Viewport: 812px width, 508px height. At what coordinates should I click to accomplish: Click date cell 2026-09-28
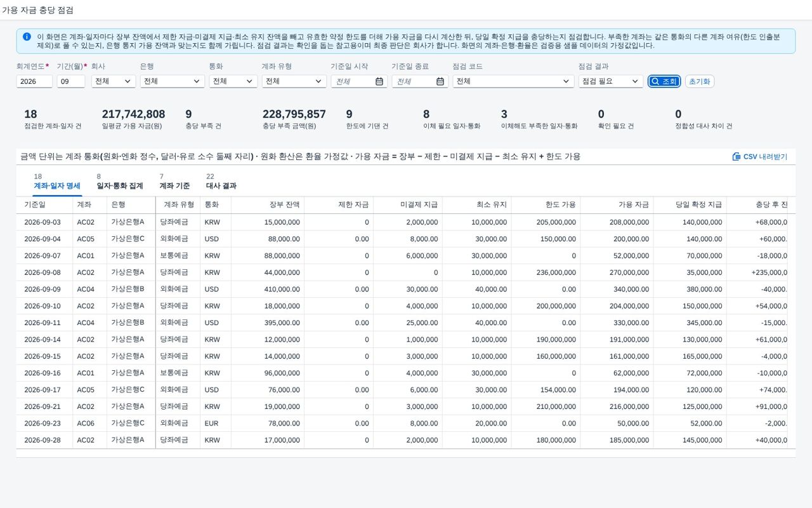(43, 440)
